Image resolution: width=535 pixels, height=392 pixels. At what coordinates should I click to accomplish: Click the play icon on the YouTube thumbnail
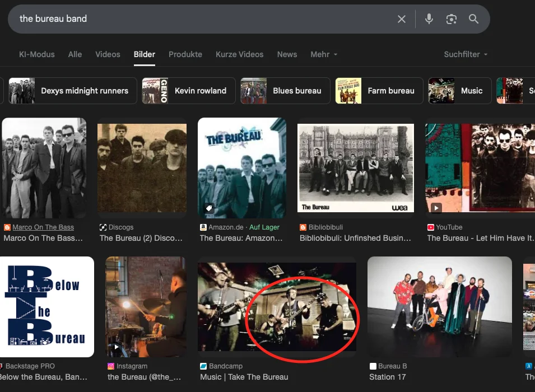click(x=436, y=208)
